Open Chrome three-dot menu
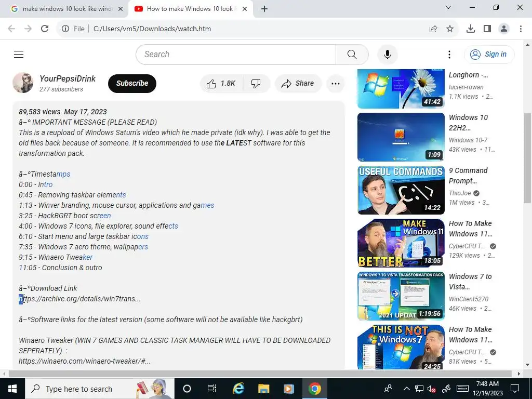Viewport: 532px width, 399px height. pyautogui.click(x=521, y=29)
